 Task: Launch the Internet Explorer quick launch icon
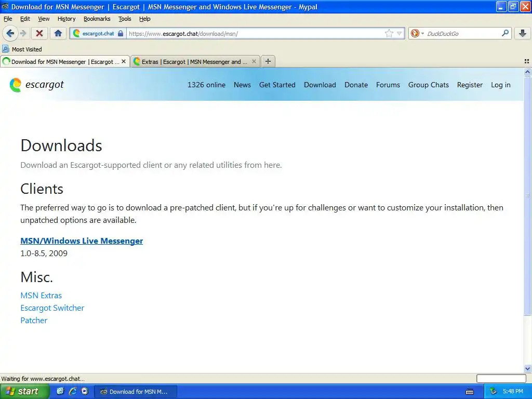pos(73,391)
